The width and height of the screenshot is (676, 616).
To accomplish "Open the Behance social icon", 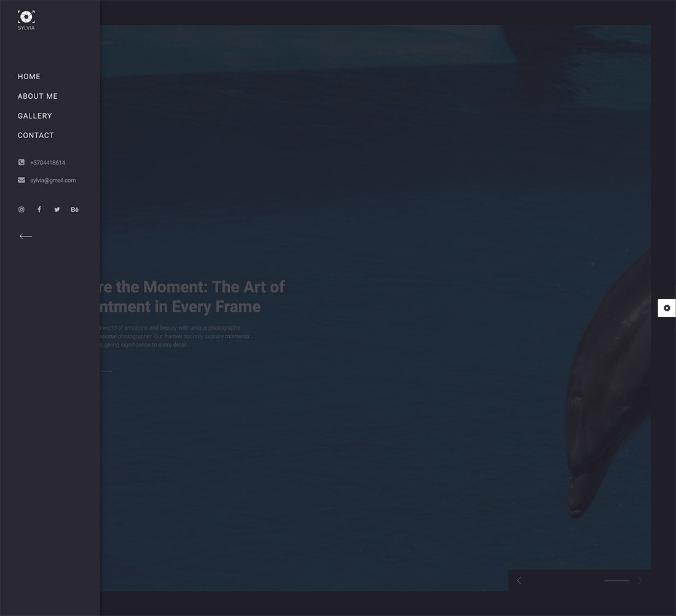I will click(x=74, y=209).
